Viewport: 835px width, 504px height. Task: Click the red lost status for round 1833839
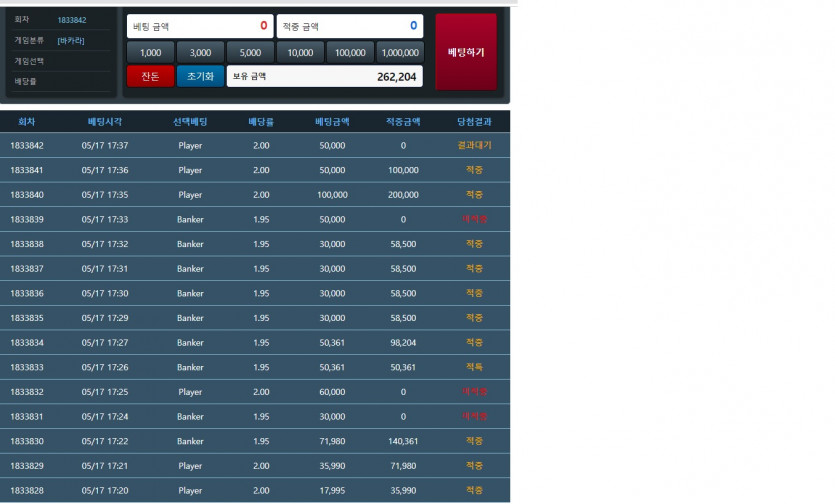pos(474,219)
